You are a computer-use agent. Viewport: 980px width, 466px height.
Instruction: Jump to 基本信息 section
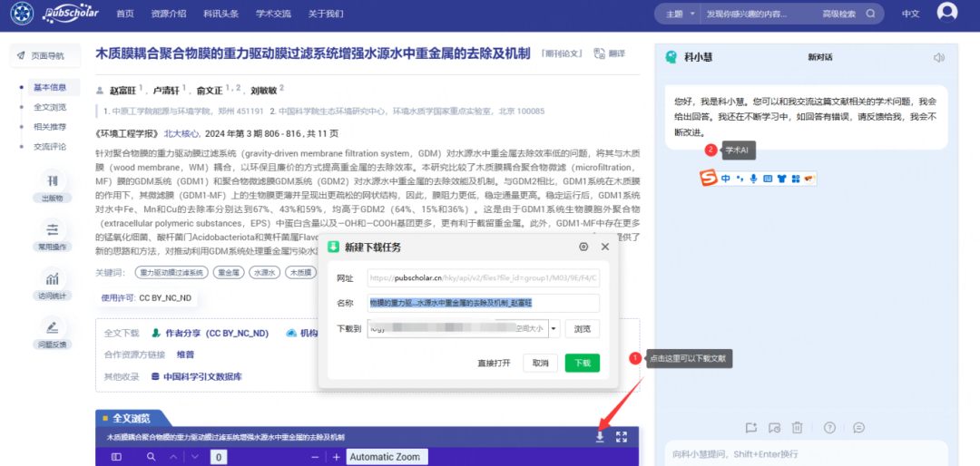49,87
